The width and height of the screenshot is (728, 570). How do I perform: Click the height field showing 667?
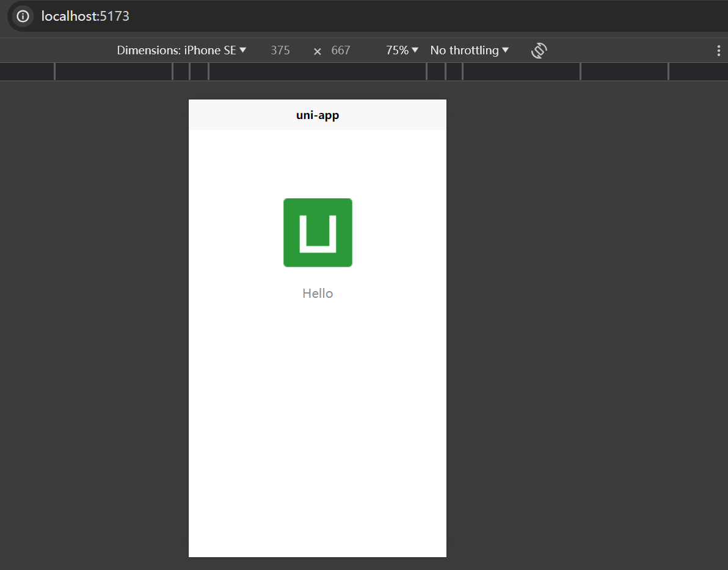[341, 51]
